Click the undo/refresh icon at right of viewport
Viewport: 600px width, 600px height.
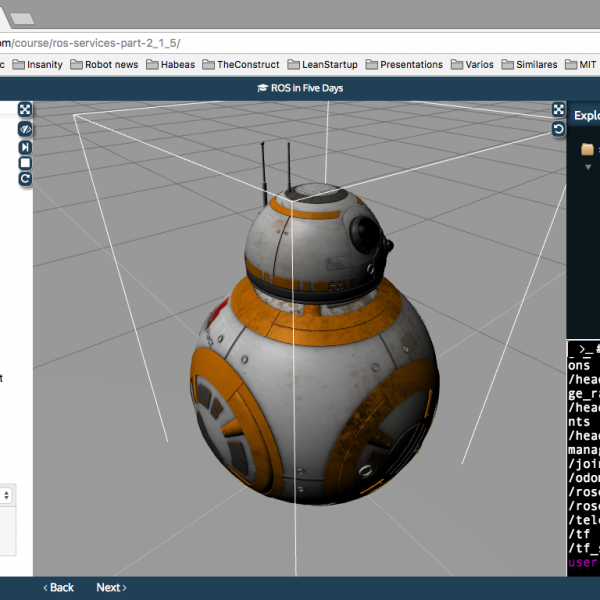(x=558, y=129)
